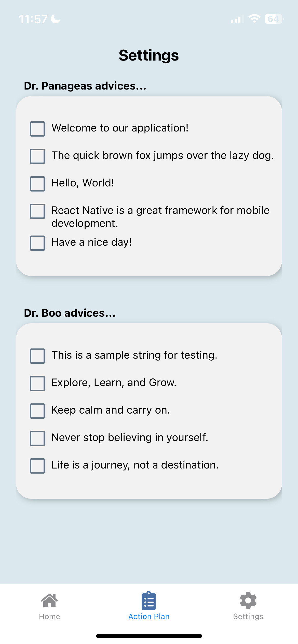Toggle the "Keep calm and carry on." checkbox
Screen dimensions: 298x644
point(37,411)
